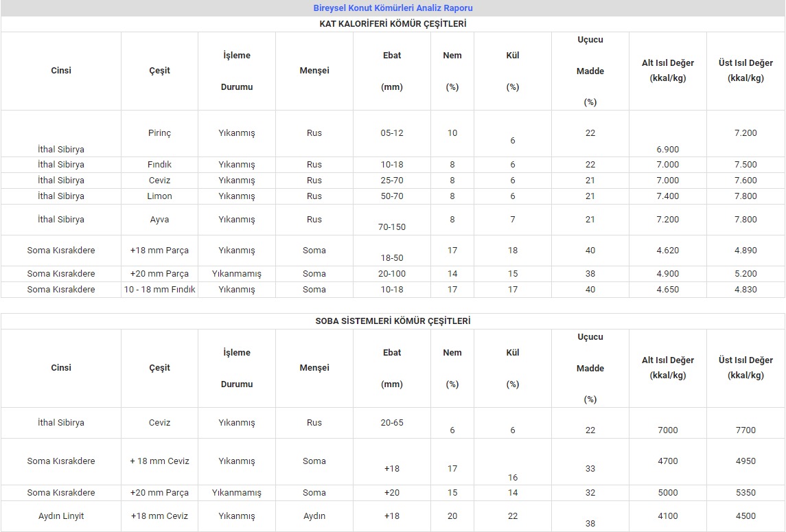Select the 7.500 upper heating value
This screenshot has height=532, width=786.
click(x=745, y=165)
